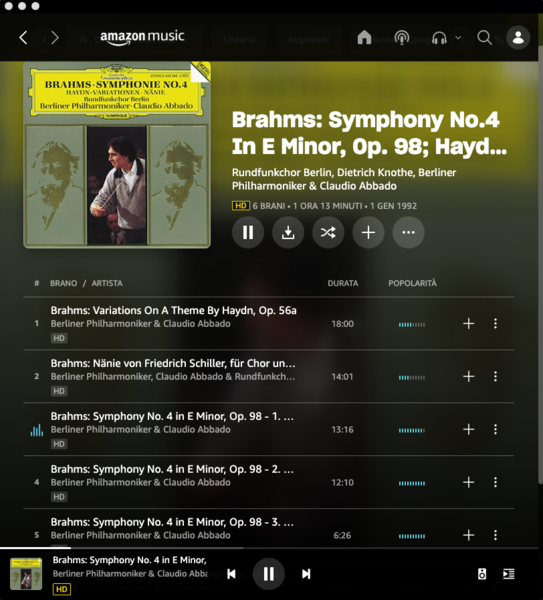Open the Podcasts icon in top bar
The image size is (543, 600).
(x=402, y=38)
